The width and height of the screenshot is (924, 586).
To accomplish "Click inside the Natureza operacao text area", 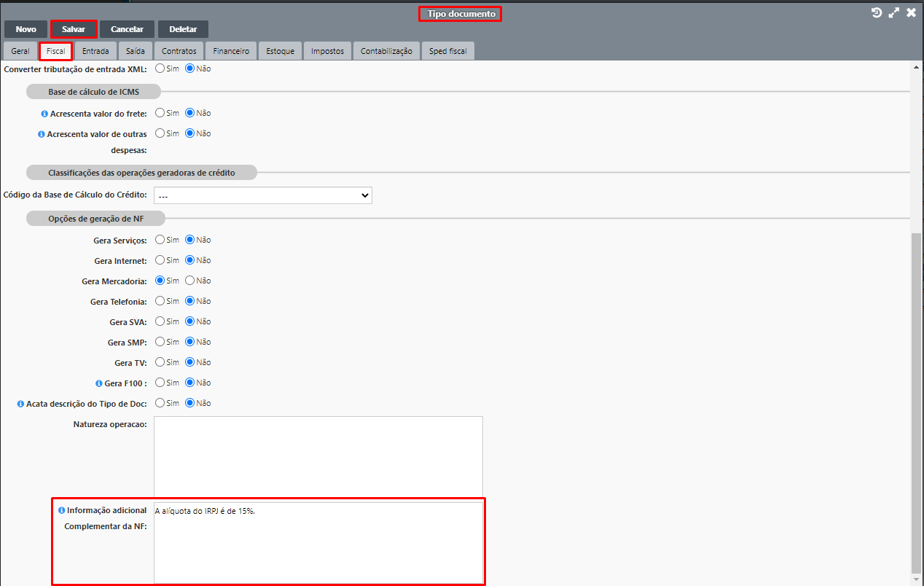I will (x=318, y=458).
